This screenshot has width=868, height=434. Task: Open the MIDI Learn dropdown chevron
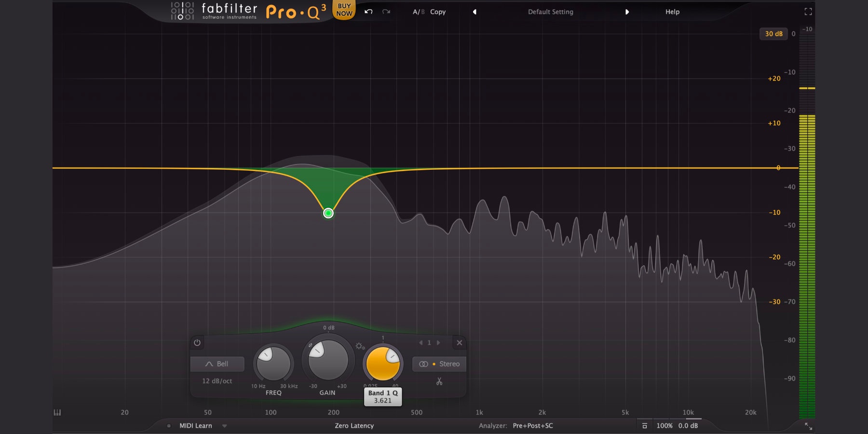point(223,426)
